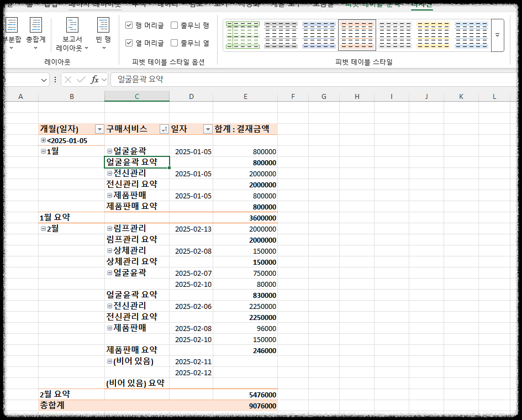
Task: Apply the gray pivot table style
Action: pos(281,35)
